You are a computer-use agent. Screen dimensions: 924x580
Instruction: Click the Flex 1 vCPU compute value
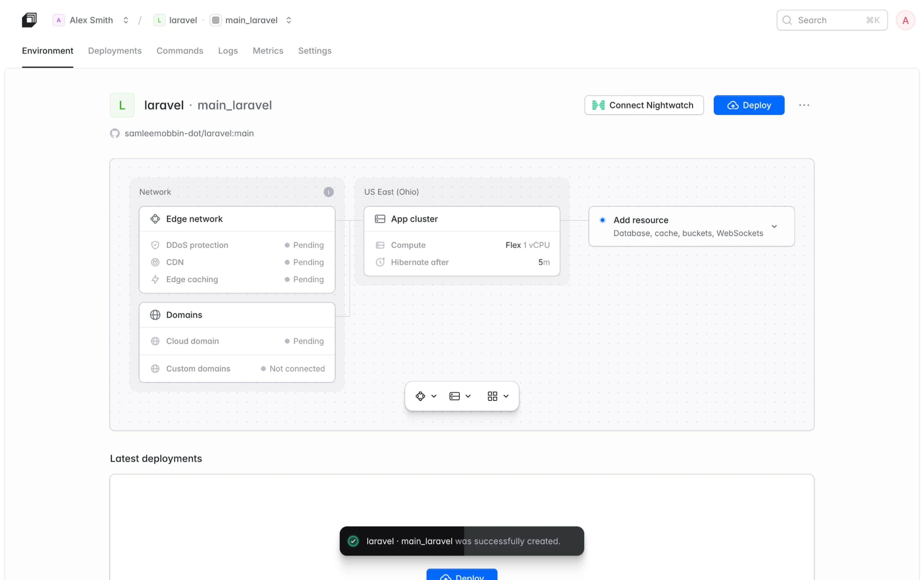pos(527,245)
